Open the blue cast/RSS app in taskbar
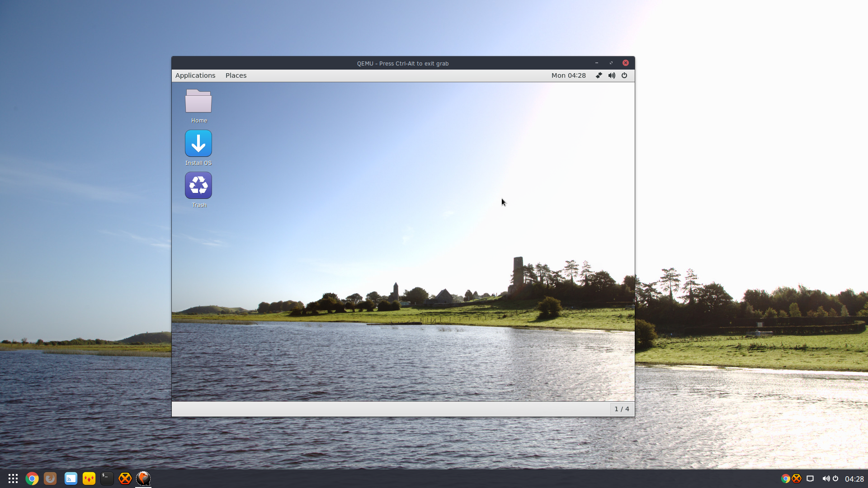The width and height of the screenshot is (868, 488). tap(71, 479)
